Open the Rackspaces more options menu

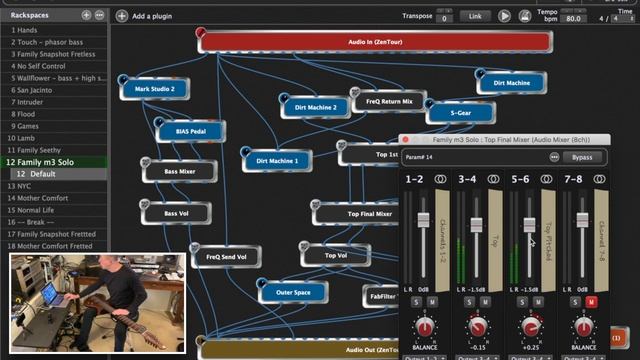(x=99, y=15)
